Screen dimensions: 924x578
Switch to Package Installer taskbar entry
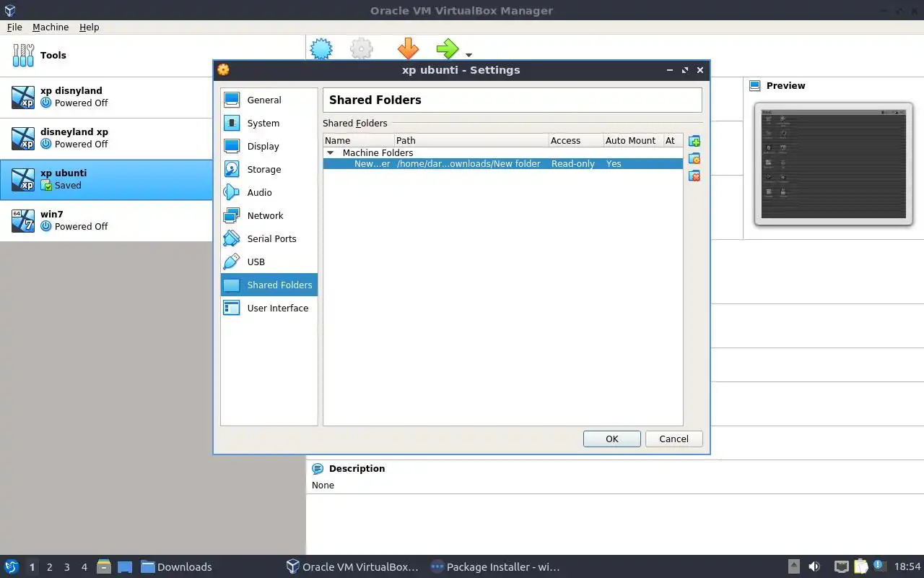point(495,566)
